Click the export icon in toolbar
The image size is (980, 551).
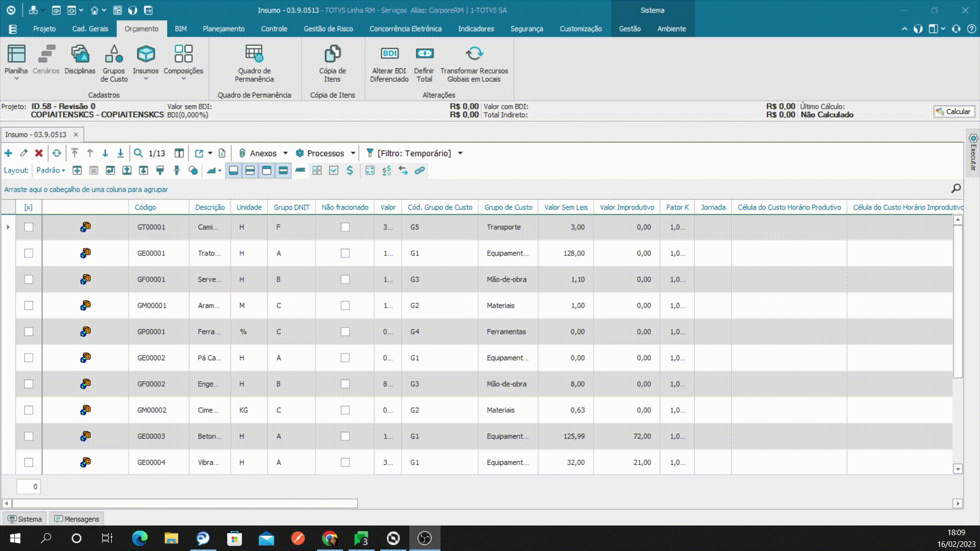coord(199,153)
